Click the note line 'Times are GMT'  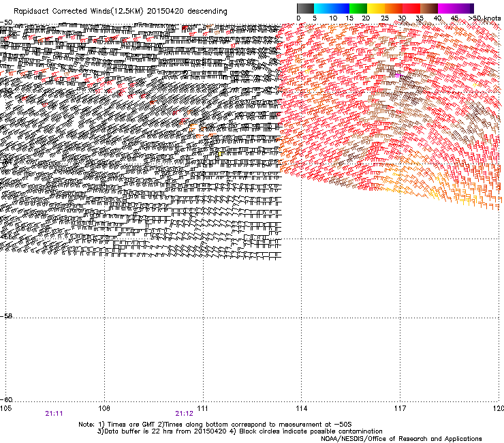click(131, 425)
